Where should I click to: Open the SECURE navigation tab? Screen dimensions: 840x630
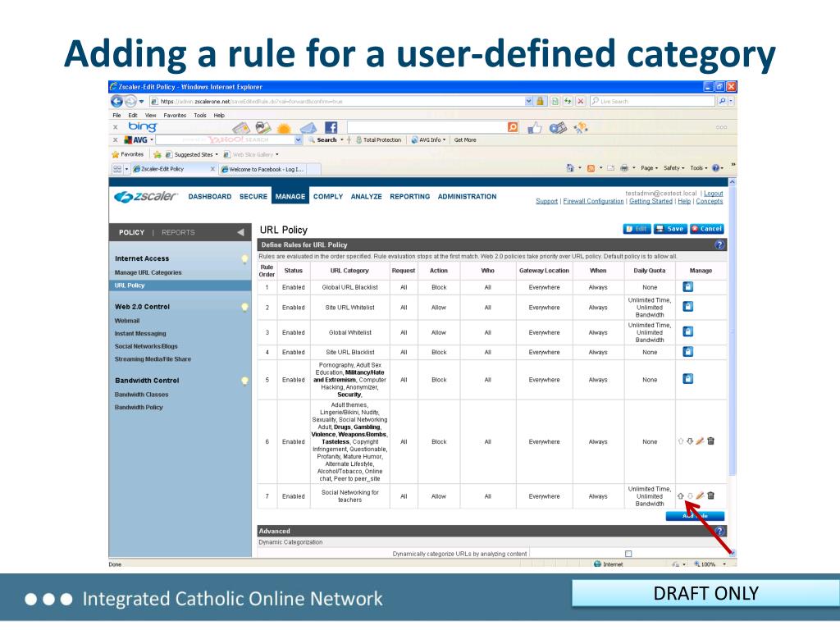click(253, 197)
